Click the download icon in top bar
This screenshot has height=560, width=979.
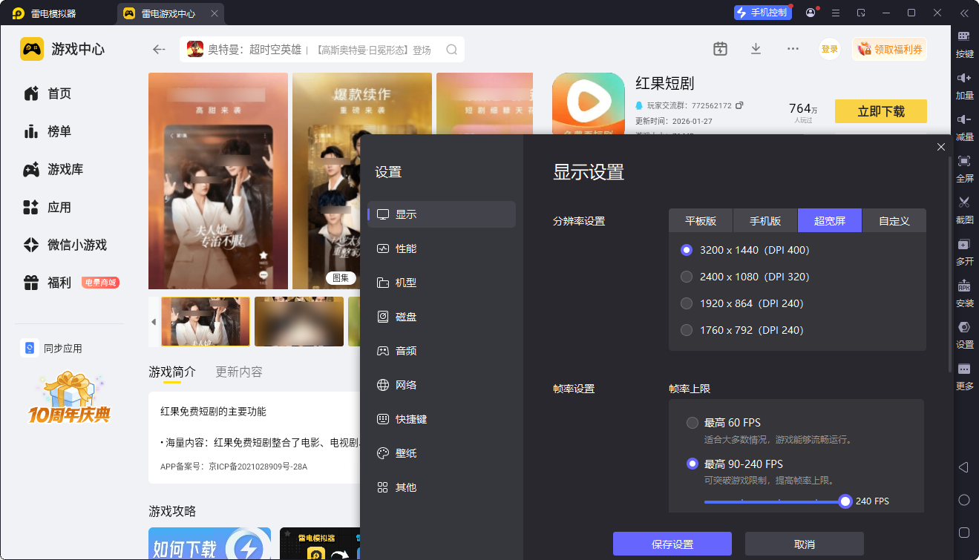(756, 49)
